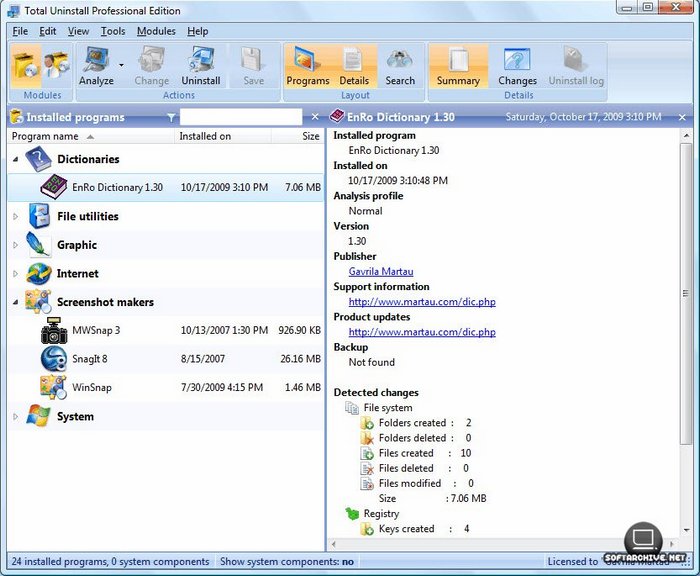Viewport: 700px width, 576px height.
Task: Click the Files deleted icon
Action: click(367, 468)
